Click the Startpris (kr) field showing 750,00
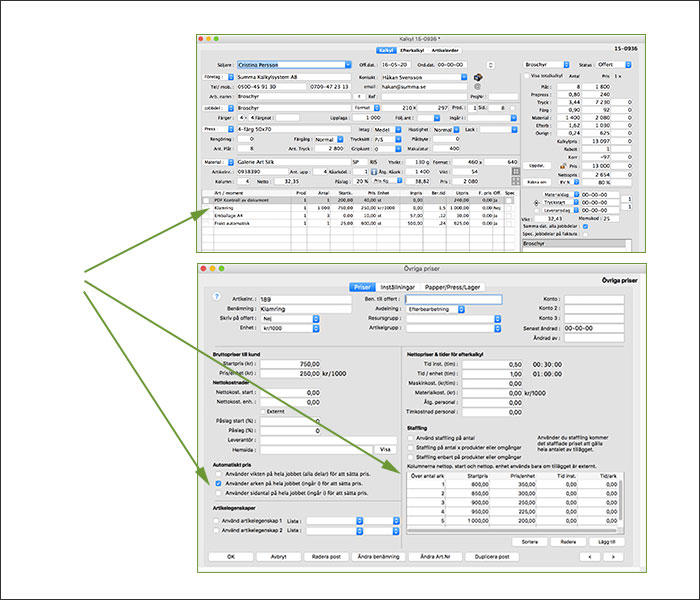Screen dimensions: 700x600 pos(290,364)
